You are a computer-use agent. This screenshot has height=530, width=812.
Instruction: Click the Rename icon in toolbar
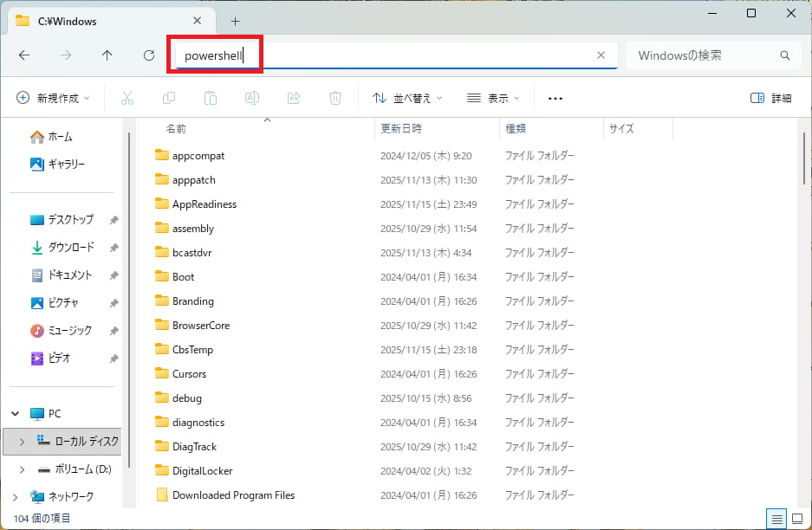(x=252, y=98)
